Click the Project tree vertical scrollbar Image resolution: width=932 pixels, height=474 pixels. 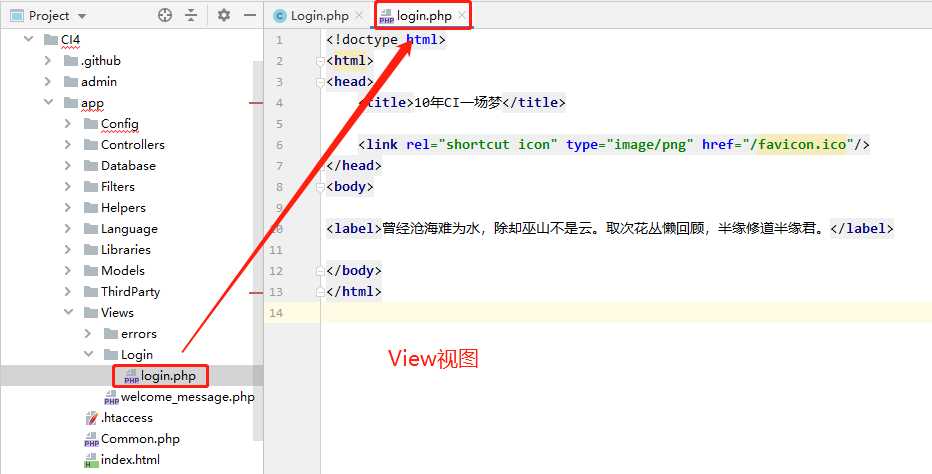(257, 250)
